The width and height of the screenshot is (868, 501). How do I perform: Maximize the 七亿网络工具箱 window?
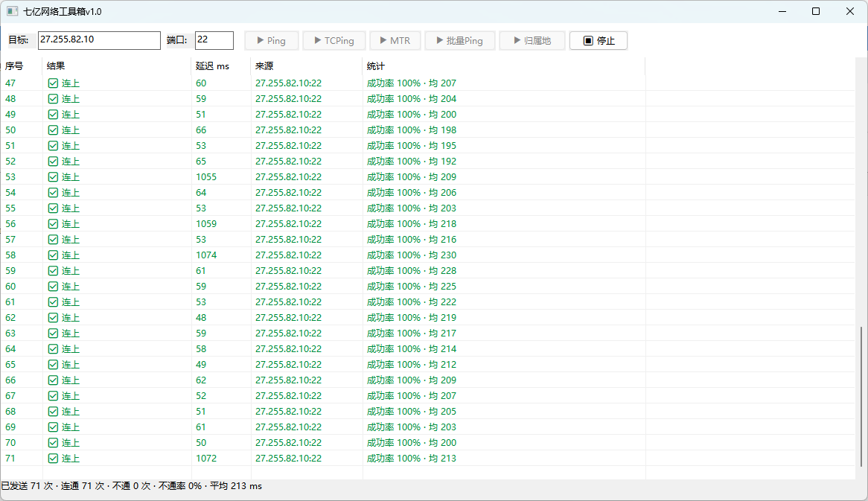[816, 11]
